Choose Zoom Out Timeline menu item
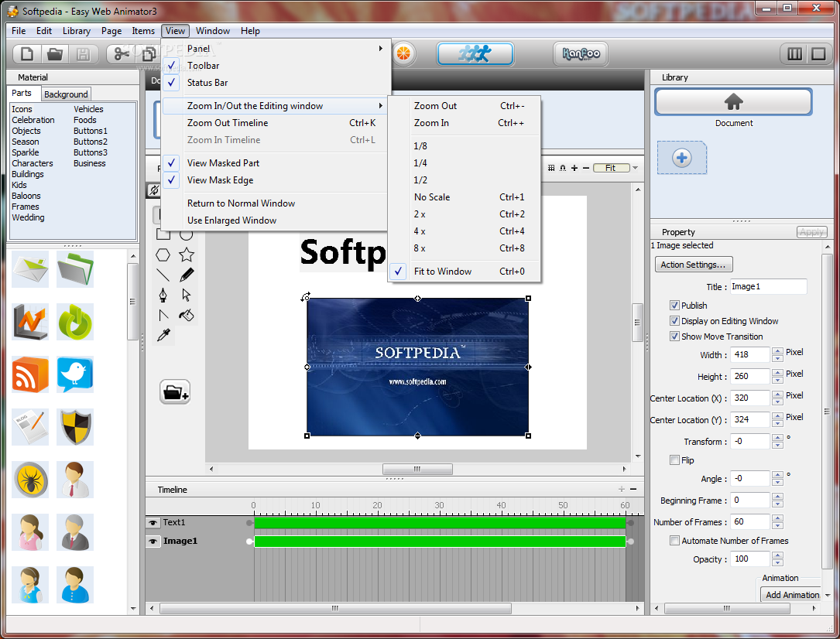 275,123
